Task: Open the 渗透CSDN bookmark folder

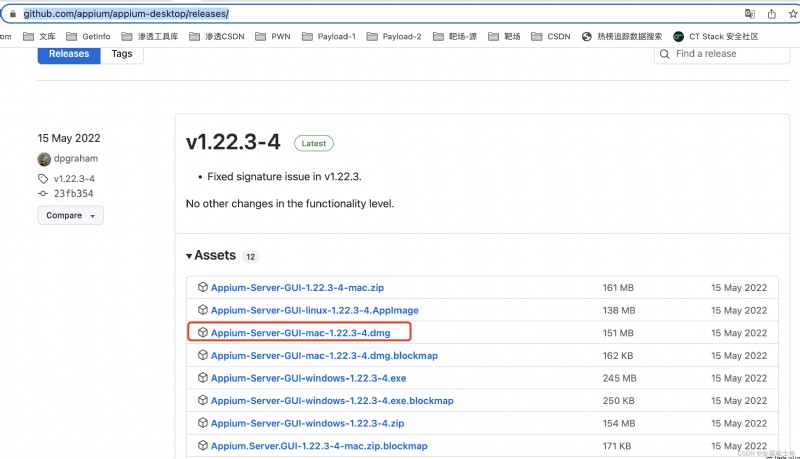Action: [217, 36]
